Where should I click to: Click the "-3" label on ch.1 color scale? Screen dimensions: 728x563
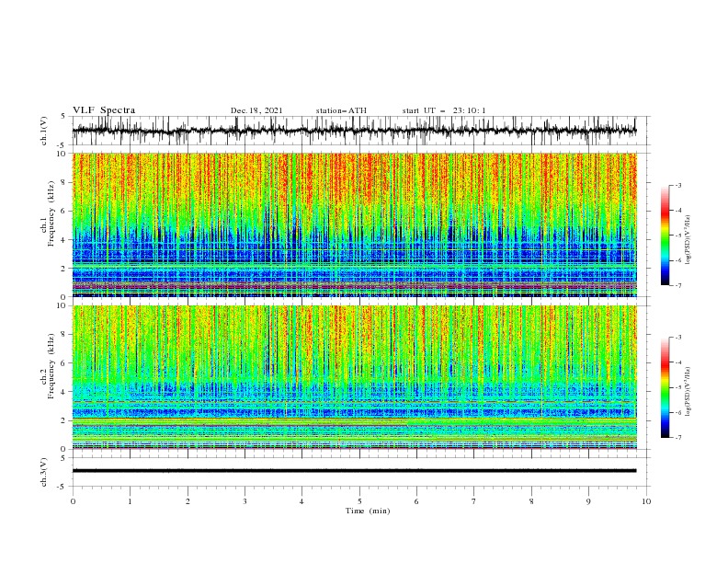678,185
